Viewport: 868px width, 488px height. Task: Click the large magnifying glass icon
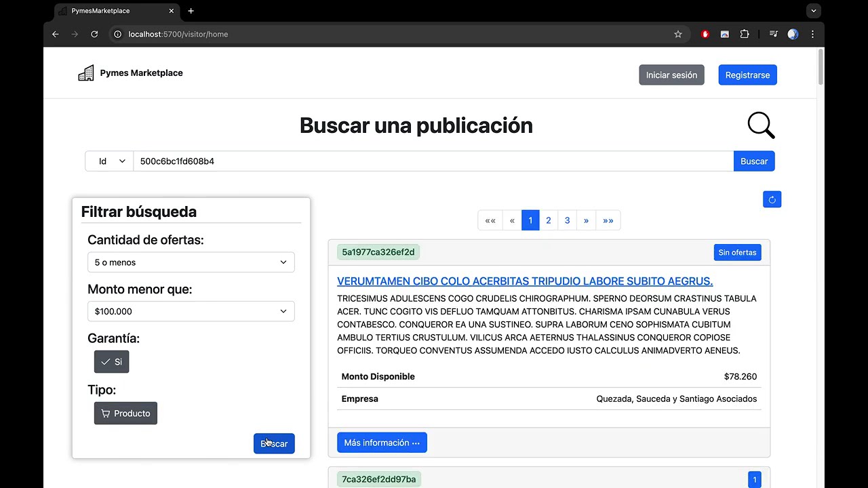pyautogui.click(x=761, y=125)
